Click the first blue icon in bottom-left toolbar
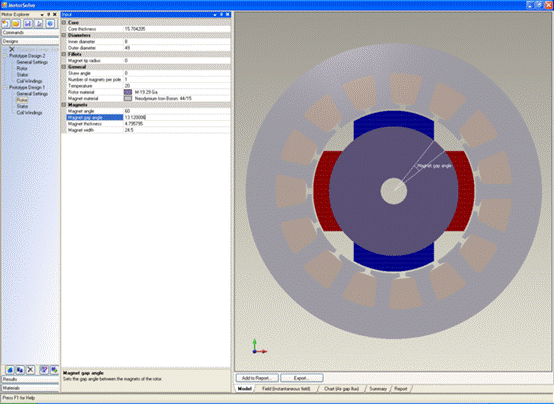Viewport: 554px width, 404px height. tap(10, 370)
